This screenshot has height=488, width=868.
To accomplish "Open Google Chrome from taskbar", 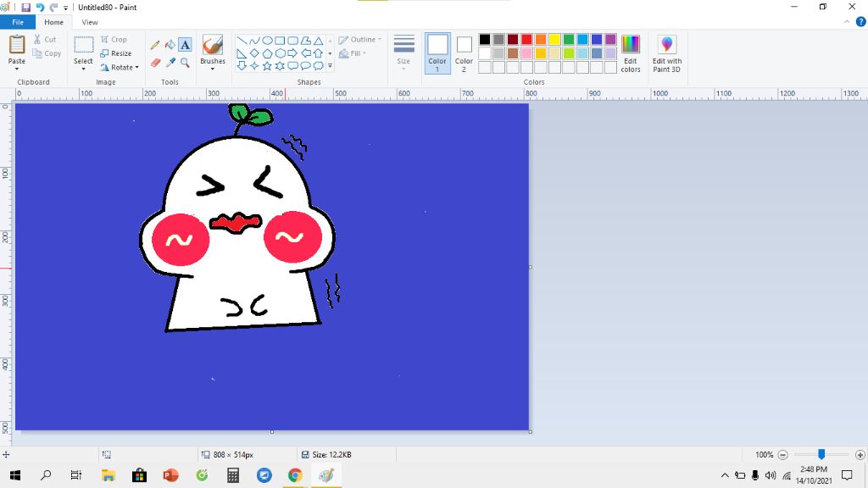I will pyautogui.click(x=295, y=475).
